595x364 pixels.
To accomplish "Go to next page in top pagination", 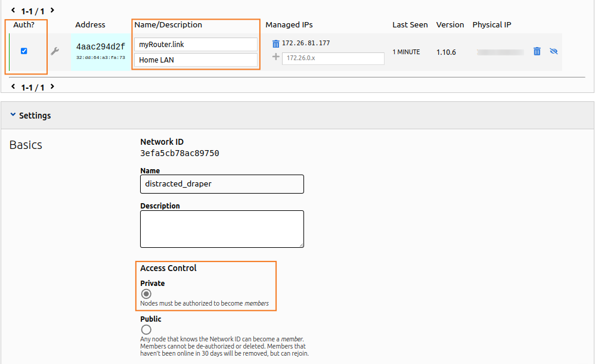I will pyautogui.click(x=52, y=10).
